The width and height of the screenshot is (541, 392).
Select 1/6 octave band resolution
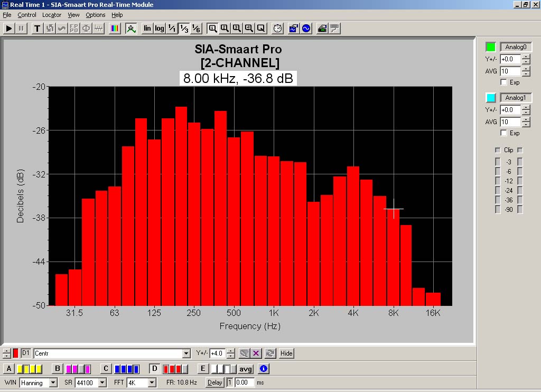pyautogui.click(x=196, y=29)
